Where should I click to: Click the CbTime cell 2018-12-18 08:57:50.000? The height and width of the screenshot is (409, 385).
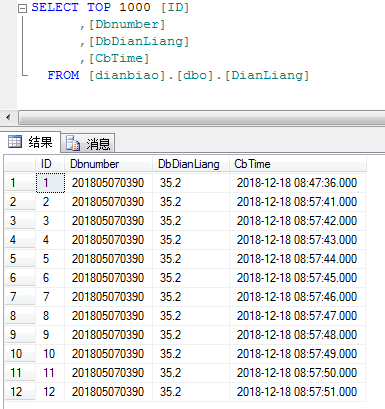point(298,373)
